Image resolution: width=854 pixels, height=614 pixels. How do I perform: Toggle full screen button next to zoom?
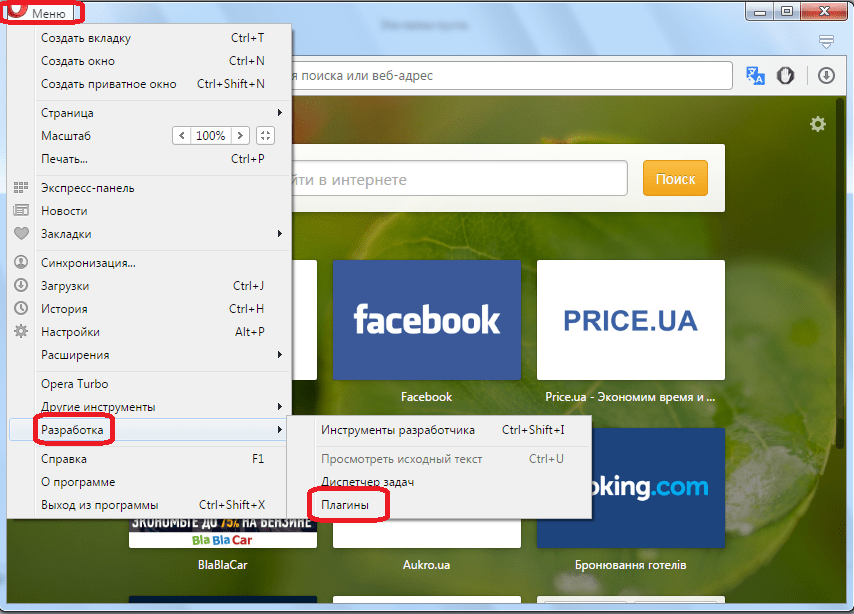(265, 136)
